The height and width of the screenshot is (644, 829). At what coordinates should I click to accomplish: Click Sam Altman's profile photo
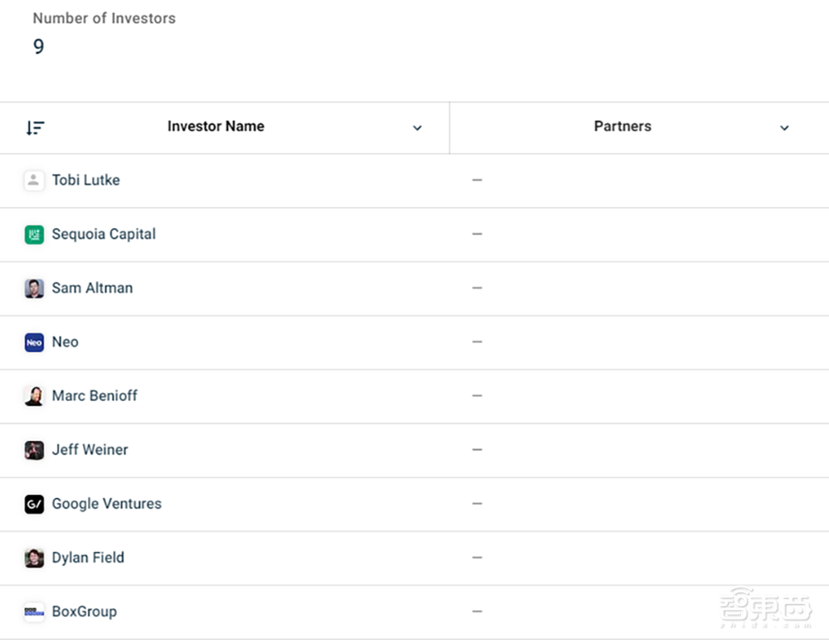[x=34, y=288]
